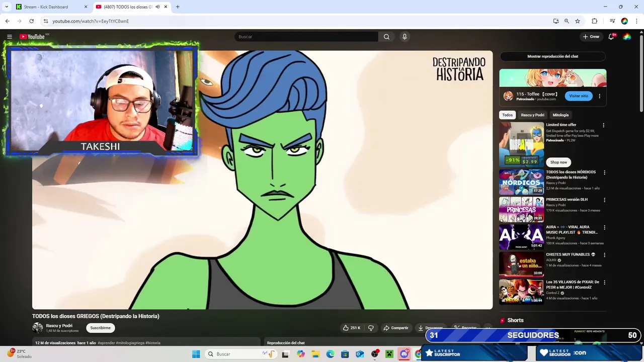Start voice search with microphone
The width and height of the screenshot is (644, 362).
click(x=404, y=37)
